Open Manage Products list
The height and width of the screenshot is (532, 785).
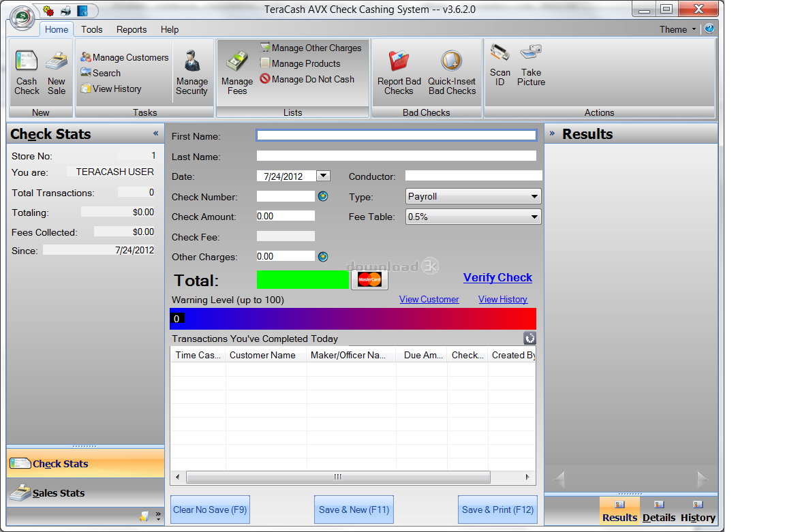coord(300,63)
